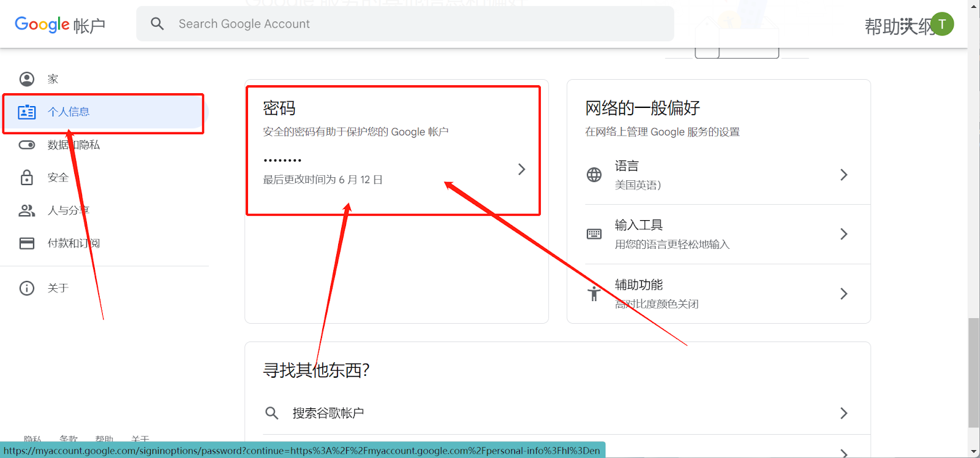Click the 关于 info circle icon
This screenshot has width=980, height=458.
coord(27,288)
